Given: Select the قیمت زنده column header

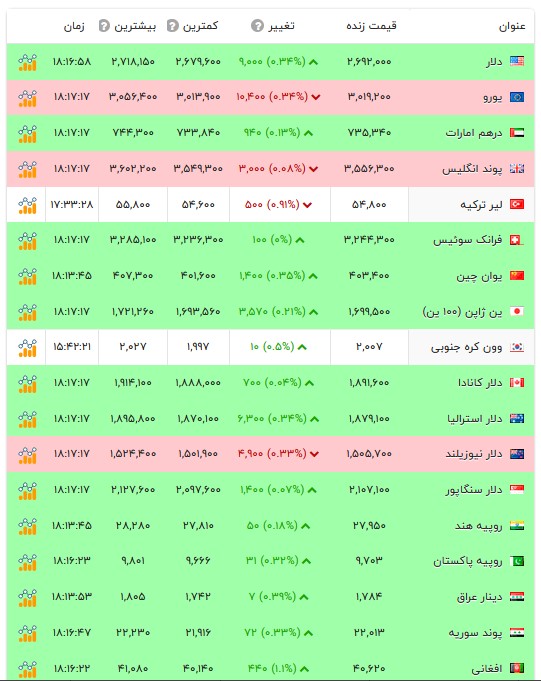Looking at the screenshot, I should coord(371,26).
